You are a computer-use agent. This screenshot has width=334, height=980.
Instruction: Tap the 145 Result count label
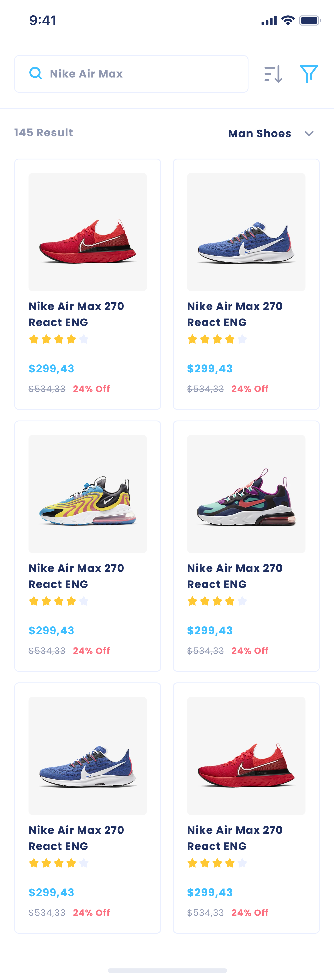point(43,132)
